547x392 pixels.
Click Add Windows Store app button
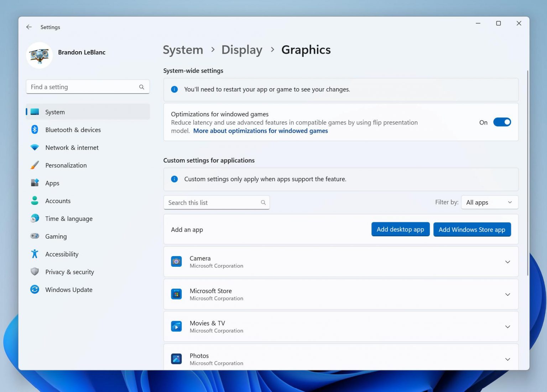pos(472,229)
